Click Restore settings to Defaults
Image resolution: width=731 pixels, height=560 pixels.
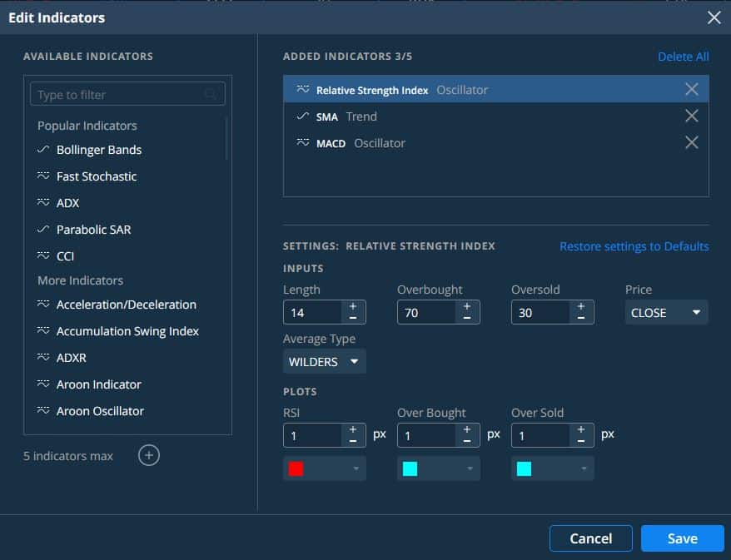click(634, 246)
